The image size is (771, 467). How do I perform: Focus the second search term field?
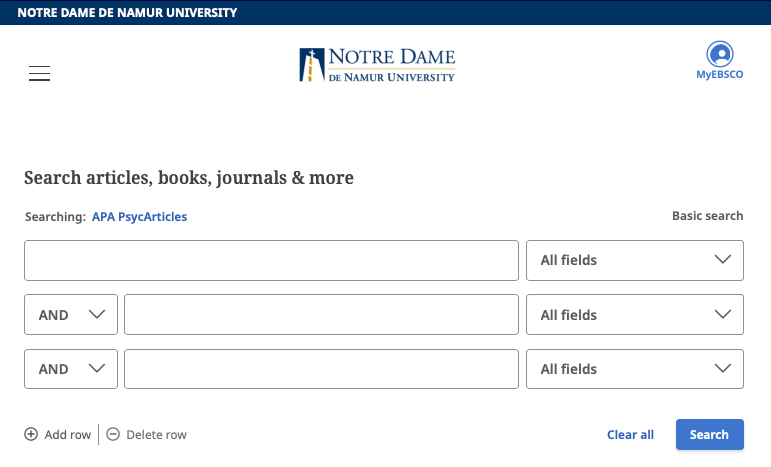(x=321, y=314)
